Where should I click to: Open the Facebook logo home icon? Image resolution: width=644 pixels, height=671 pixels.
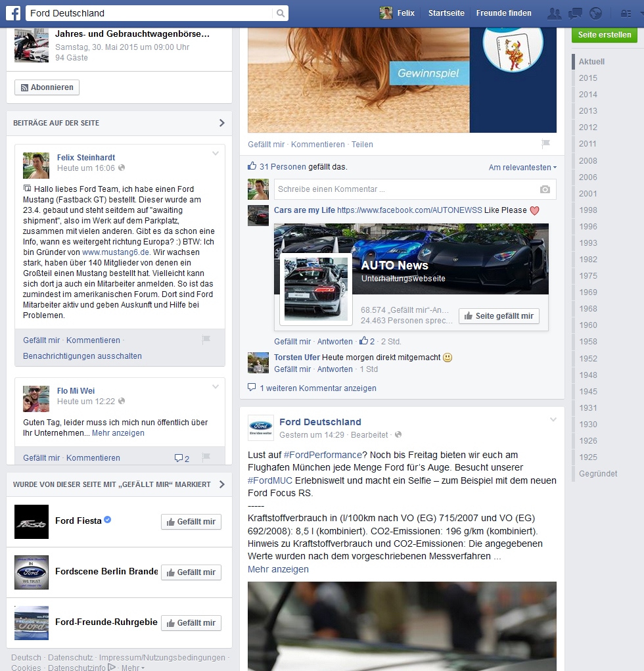click(x=13, y=13)
